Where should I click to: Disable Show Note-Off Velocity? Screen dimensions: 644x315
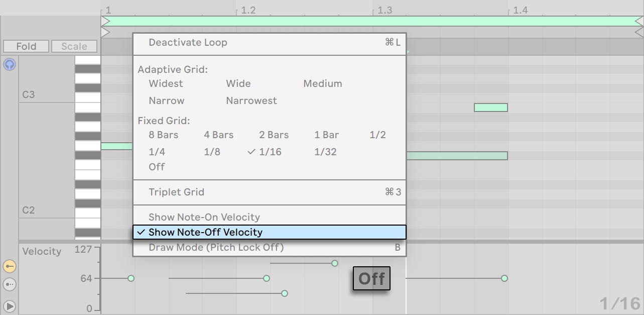(x=205, y=232)
